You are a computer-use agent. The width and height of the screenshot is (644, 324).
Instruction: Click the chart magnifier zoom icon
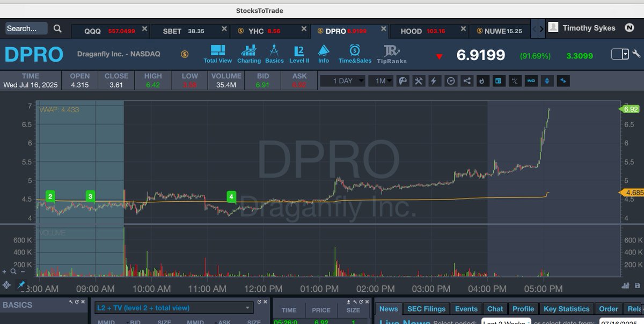pyautogui.click(x=13, y=271)
